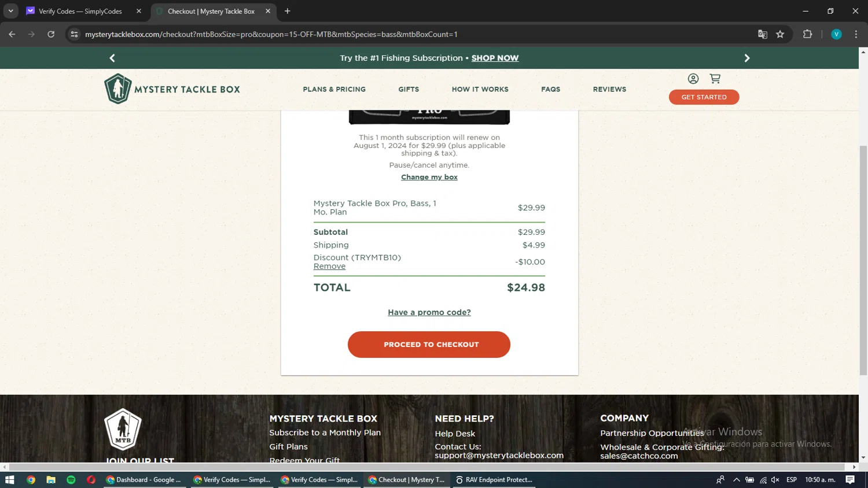Image resolution: width=868 pixels, height=488 pixels.
Task: Open Chrome three-dot menu
Action: (856, 34)
